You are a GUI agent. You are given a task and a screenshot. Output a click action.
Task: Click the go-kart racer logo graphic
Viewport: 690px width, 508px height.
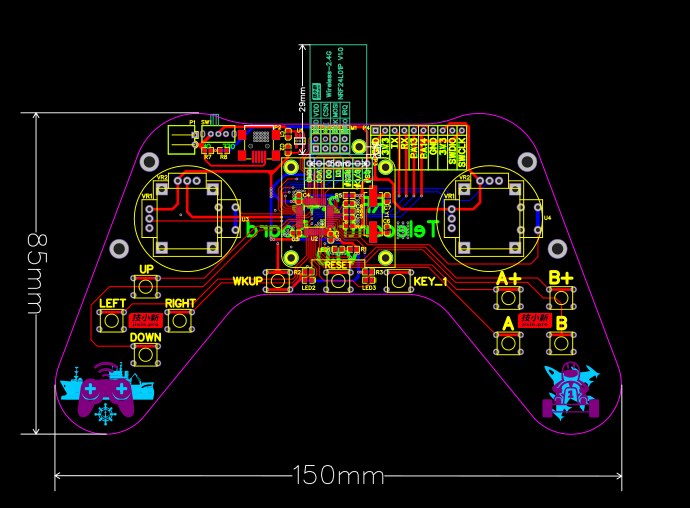[x=571, y=391]
